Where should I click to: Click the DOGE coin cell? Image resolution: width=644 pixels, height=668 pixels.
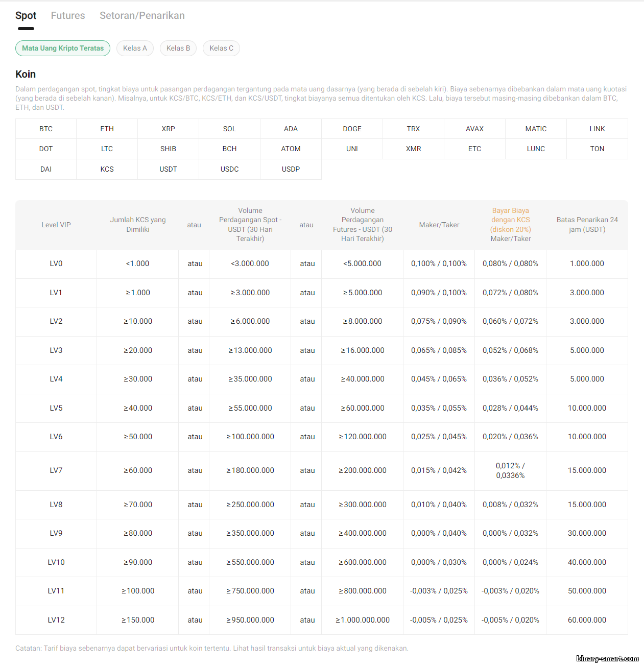click(352, 129)
